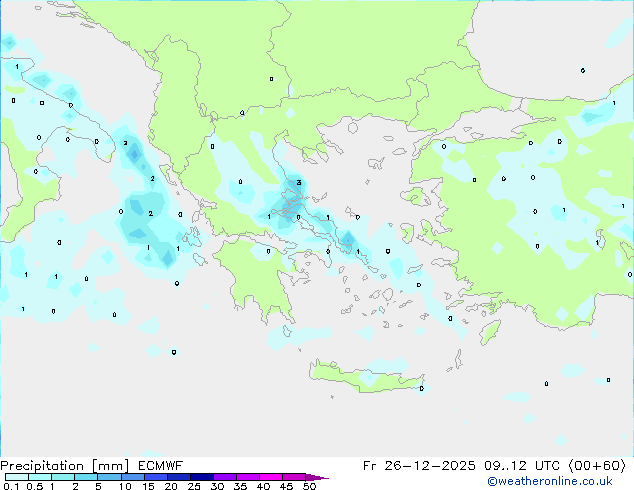This screenshot has height=490, width=634.
Task: Click the 30–35 mm purple legend swatch
Action: click(225, 477)
